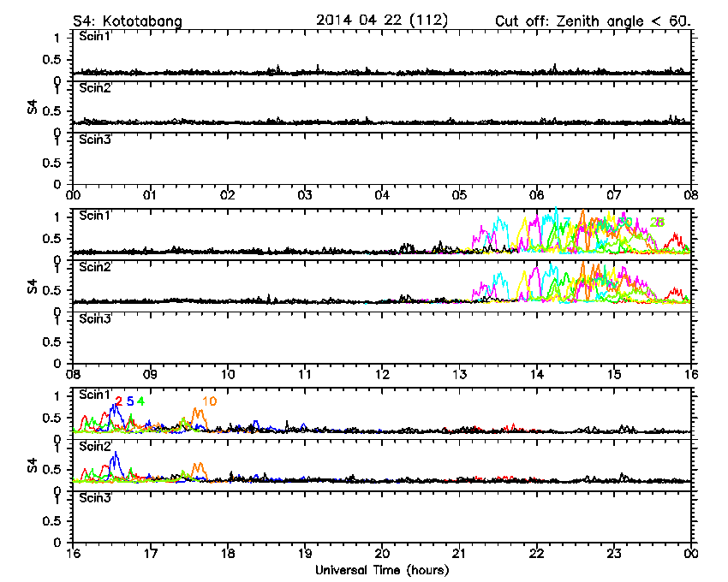Click the 13 hour tick label
Image resolution: width=728 pixels, height=582 pixels.
(x=459, y=374)
